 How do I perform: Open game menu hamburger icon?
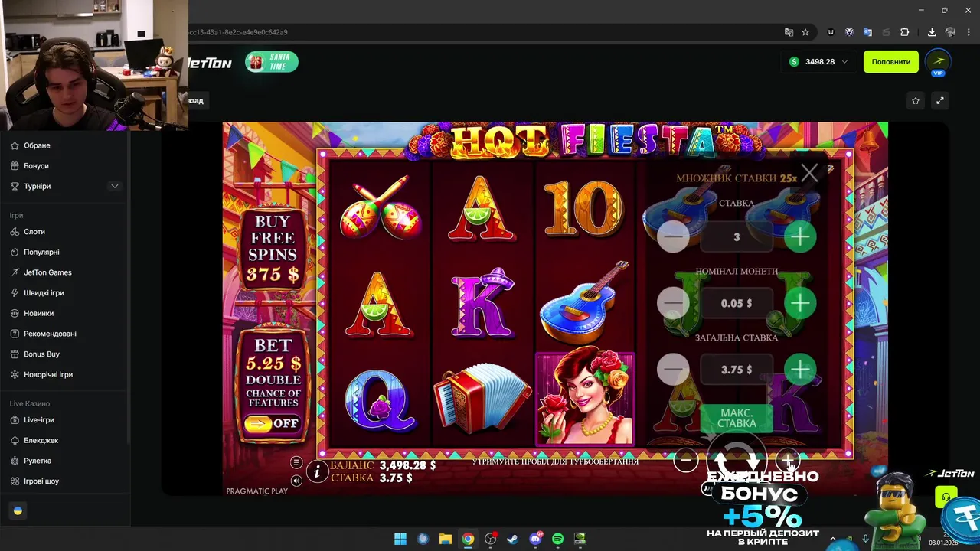pos(296,462)
